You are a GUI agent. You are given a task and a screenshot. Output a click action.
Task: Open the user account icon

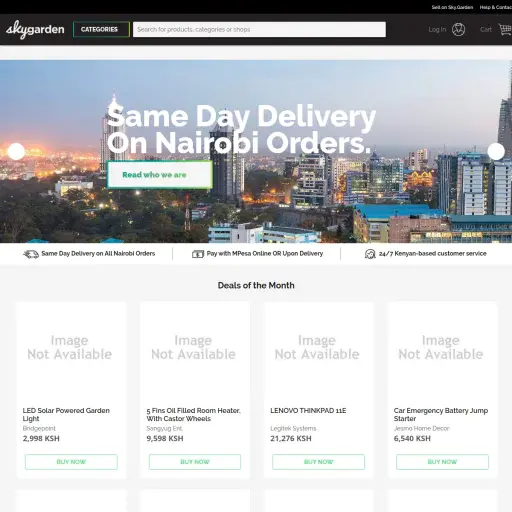[x=458, y=29]
